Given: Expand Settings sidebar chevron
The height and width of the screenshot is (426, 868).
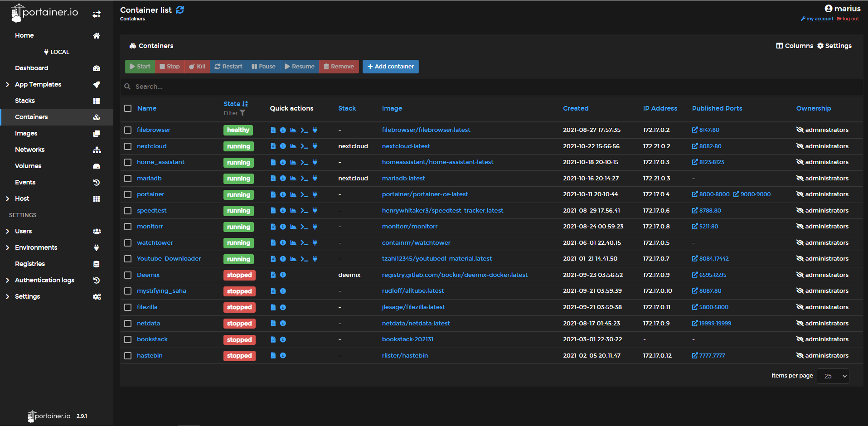Looking at the screenshot, I should coord(7,297).
